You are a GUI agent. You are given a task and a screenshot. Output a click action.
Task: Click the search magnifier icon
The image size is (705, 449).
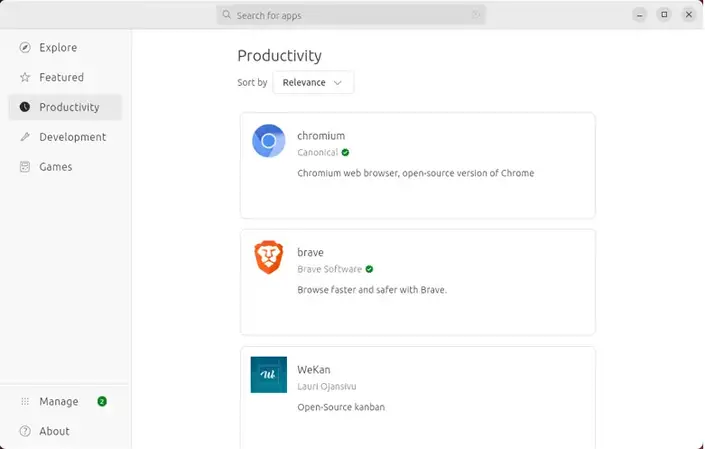click(x=227, y=15)
